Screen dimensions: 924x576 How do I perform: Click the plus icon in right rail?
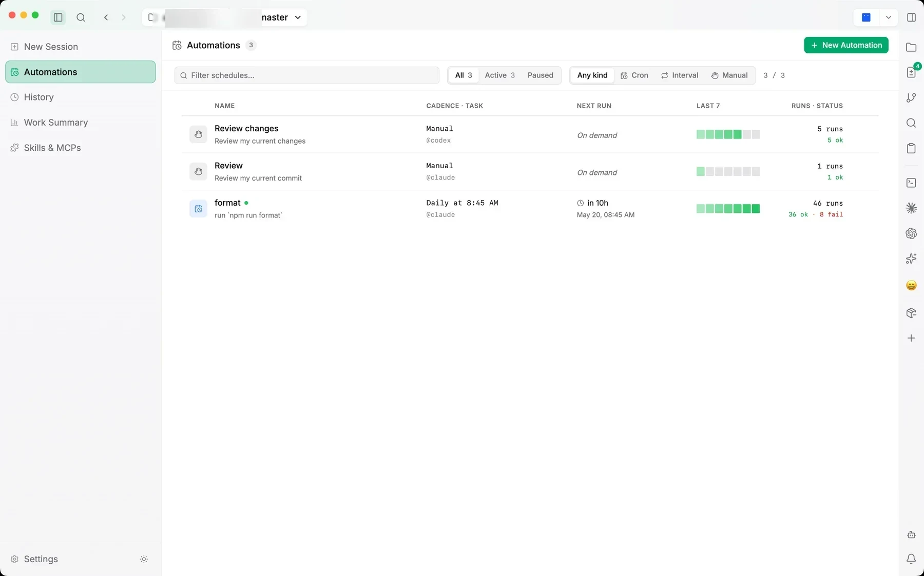point(911,338)
